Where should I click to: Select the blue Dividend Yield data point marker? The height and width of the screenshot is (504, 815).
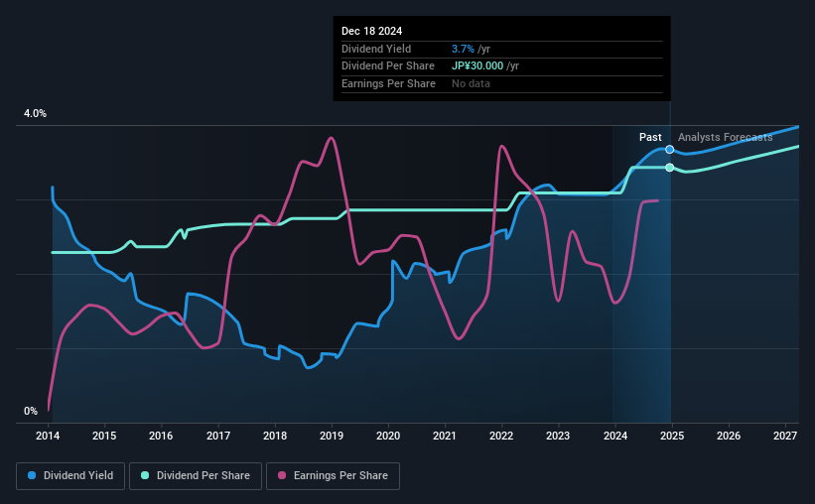click(x=670, y=150)
